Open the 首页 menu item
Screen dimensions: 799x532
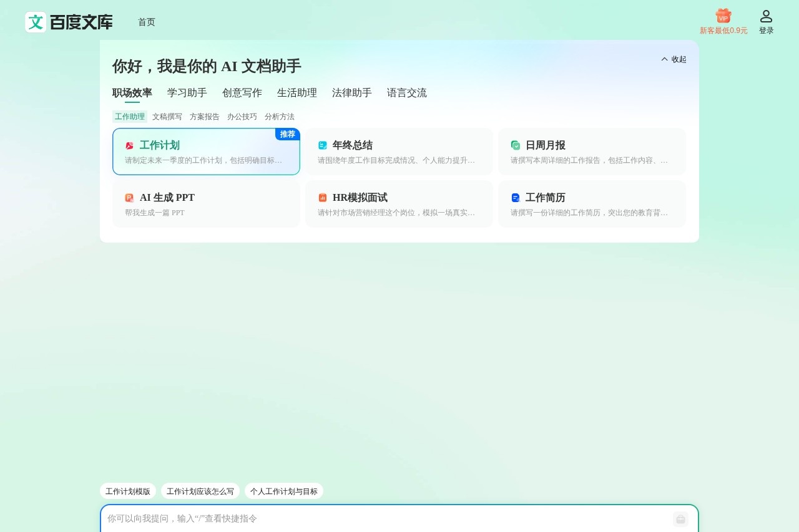[147, 22]
